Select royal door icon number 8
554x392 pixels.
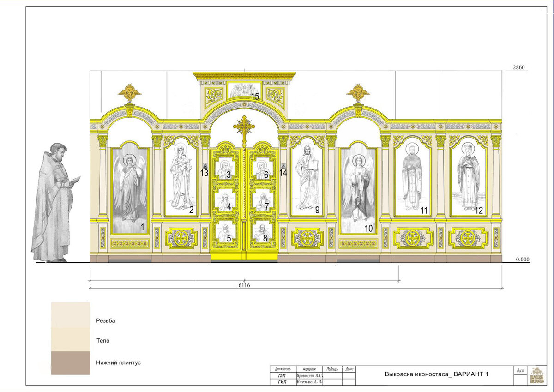263,232
